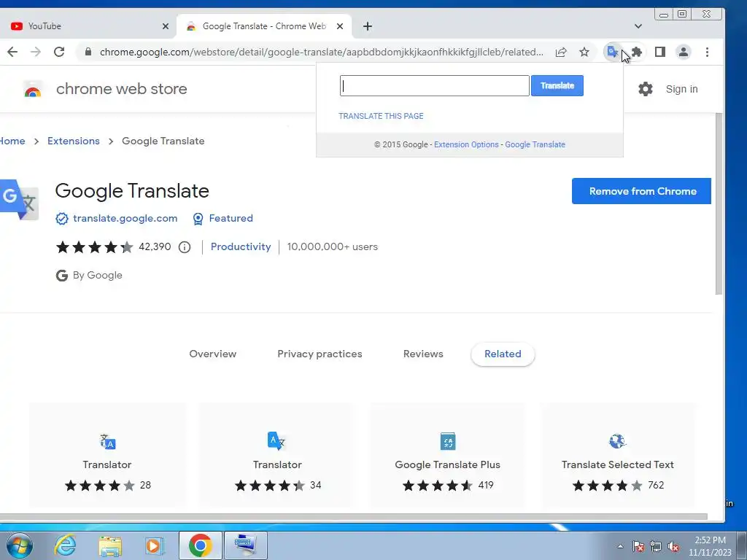The image size is (747, 560).
Task: Click the Translate button in popup
Action: pyautogui.click(x=557, y=86)
